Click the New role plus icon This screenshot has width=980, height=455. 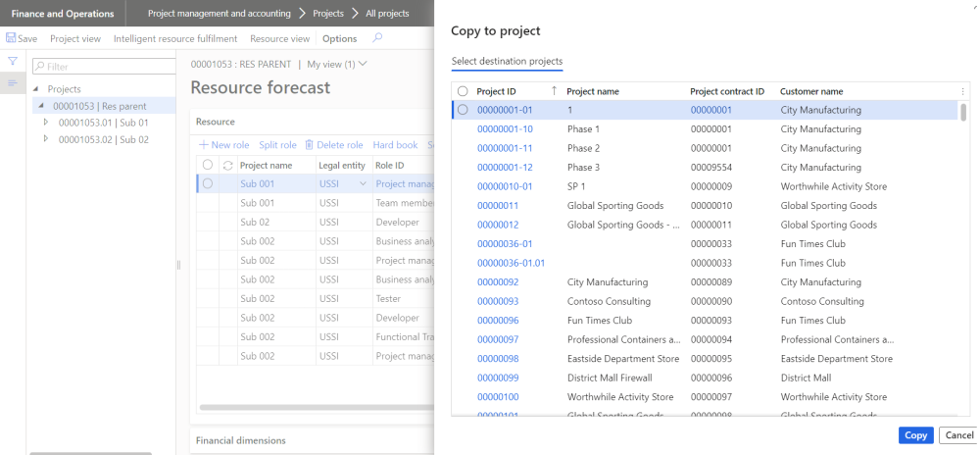203,145
